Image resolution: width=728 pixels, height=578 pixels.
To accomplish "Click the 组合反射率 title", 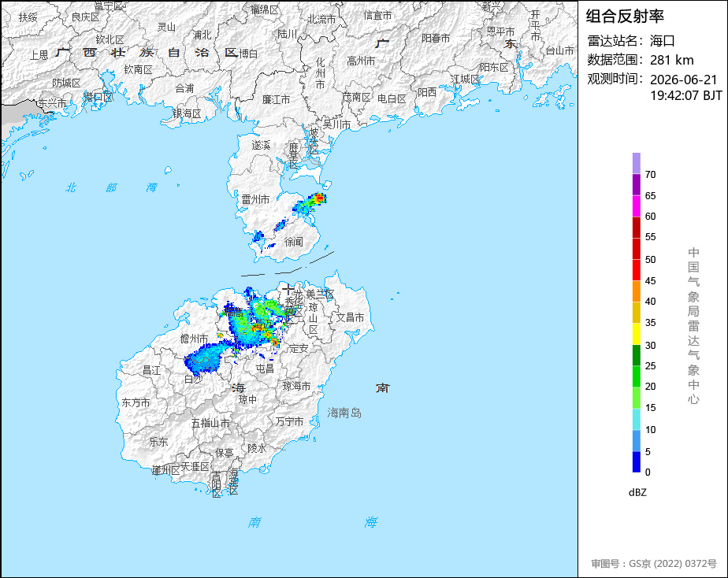I will [x=625, y=17].
